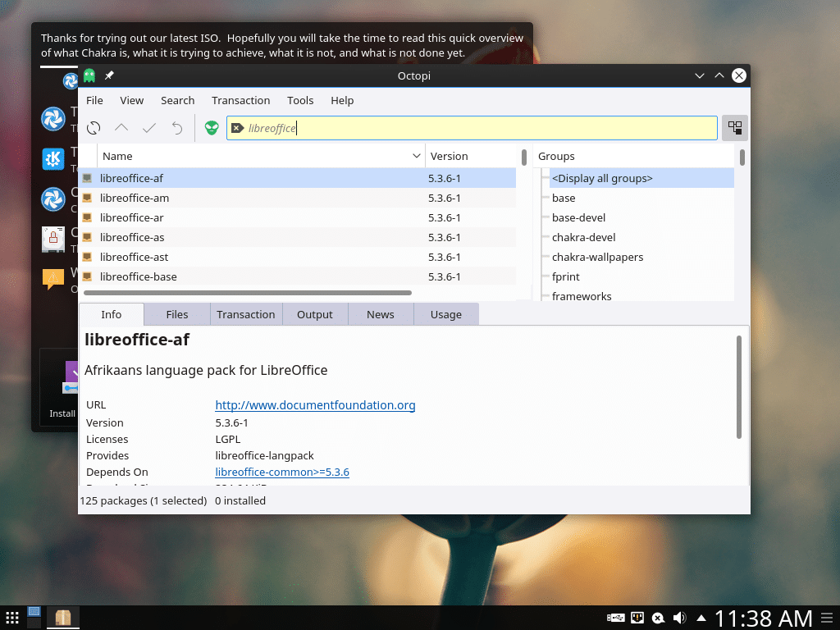Switch to the News tab
840x630 pixels.
point(381,314)
